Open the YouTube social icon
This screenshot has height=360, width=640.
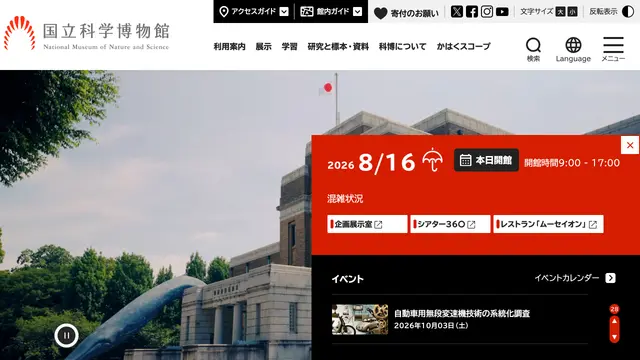pyautogui.click(x=502, y=11)
